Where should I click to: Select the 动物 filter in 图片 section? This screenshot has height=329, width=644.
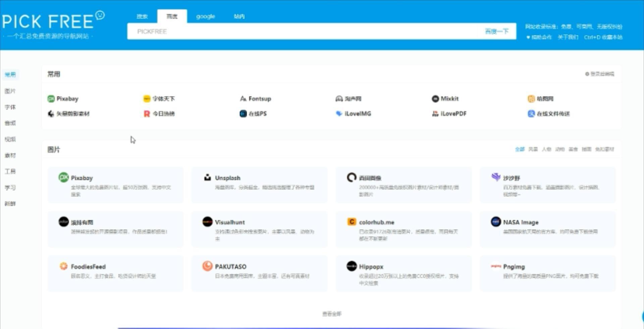560,149
